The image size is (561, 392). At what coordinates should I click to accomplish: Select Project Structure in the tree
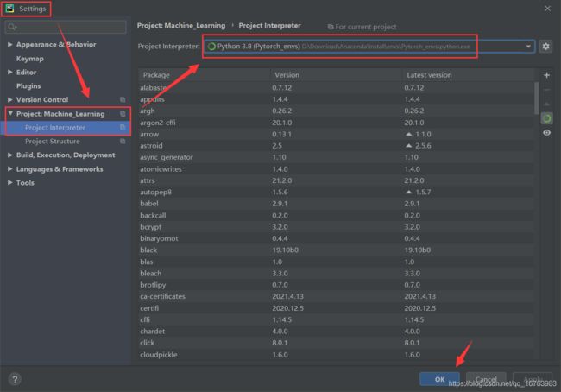click(53, 142)
